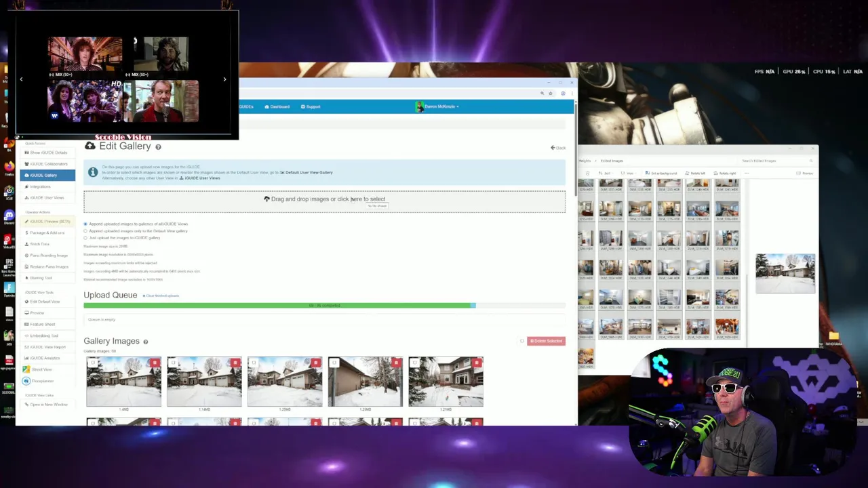Click Clear finished uploads link
The image size is (868, 488).
161,296
